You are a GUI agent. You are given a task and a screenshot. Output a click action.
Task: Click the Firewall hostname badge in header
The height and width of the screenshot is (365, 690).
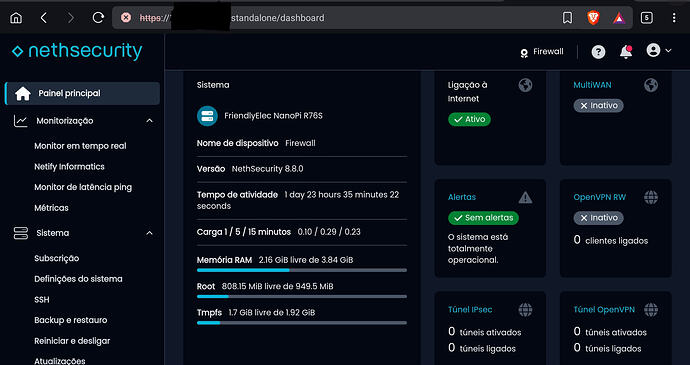(541, 52)
